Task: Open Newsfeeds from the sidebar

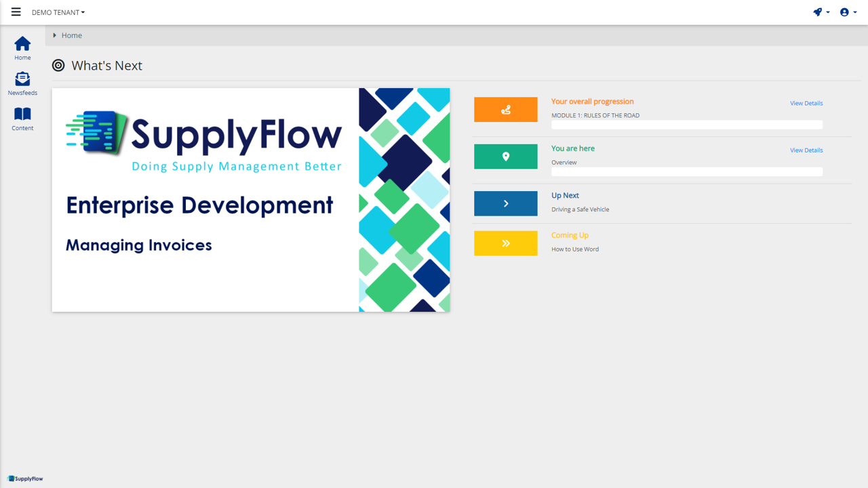Action: pos(22,80)
